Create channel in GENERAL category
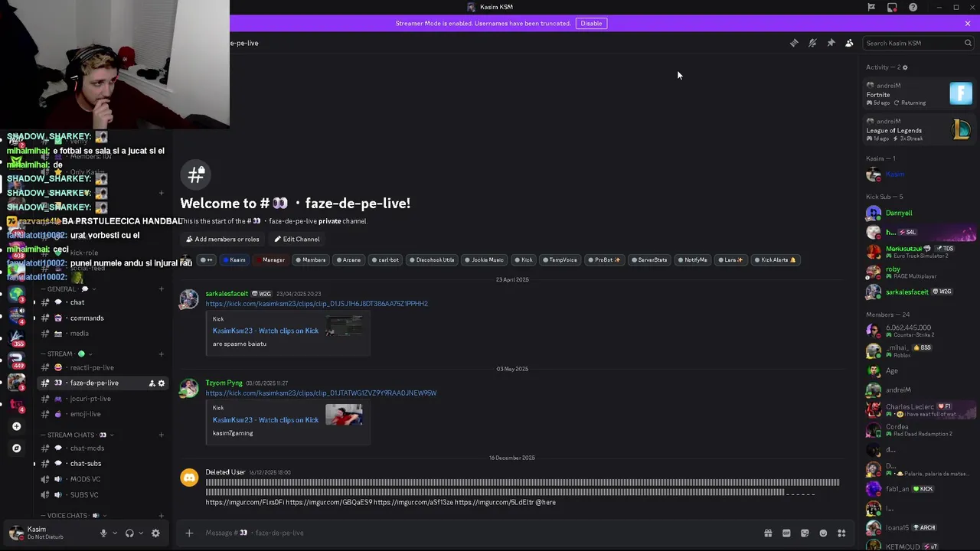The image size is (980, 551). pos(162,289)
